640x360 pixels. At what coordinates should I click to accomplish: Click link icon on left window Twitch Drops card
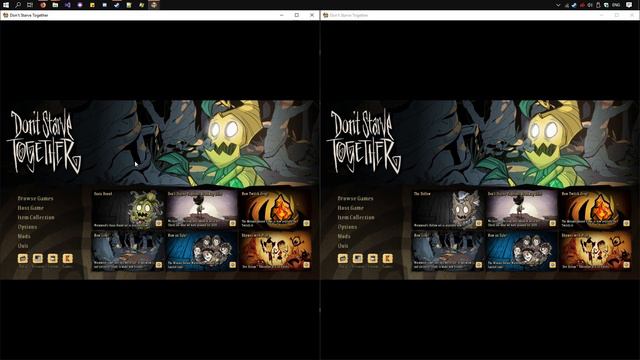pos(306,223)
